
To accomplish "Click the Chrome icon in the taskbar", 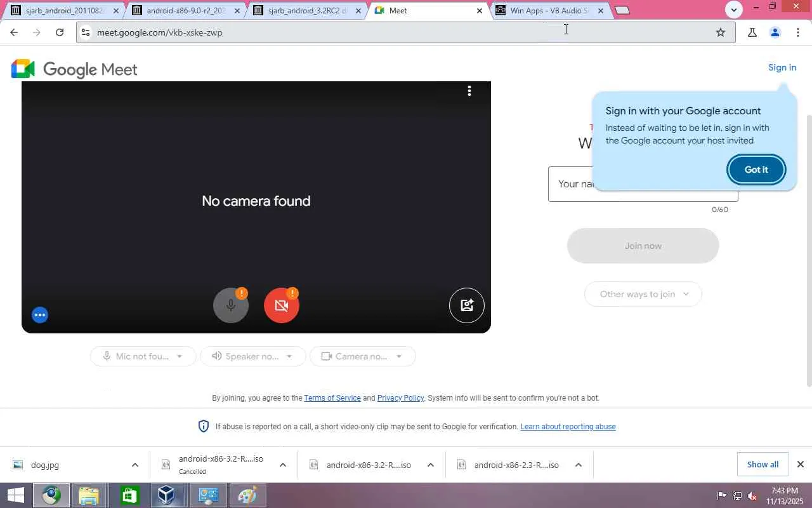I will click(51, 495).
